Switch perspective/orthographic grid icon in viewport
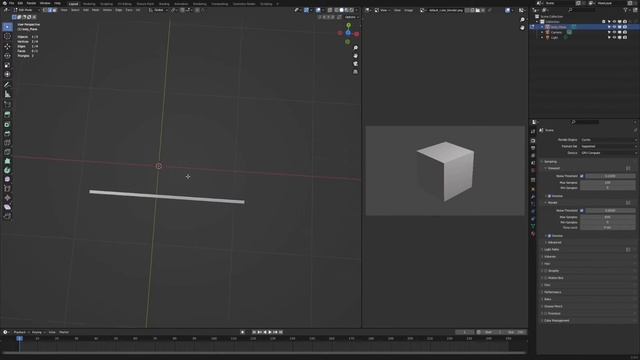Image resolution: width=640 pixels, height=360 pixels. tap(356, 72)
